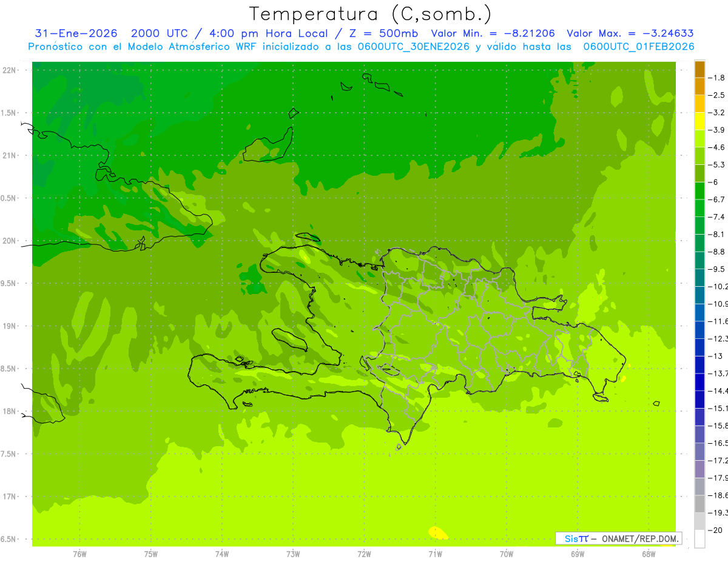Click the '19N' latitude label
The width and height of the screenshot is (728, 562).
point(10,326)
